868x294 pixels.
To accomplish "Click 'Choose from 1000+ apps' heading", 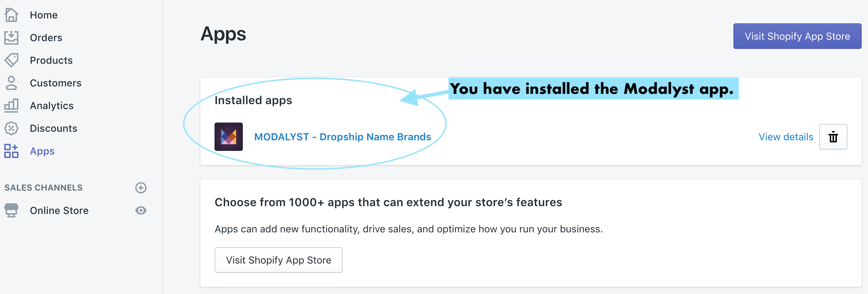I will (x=388, y=202).
